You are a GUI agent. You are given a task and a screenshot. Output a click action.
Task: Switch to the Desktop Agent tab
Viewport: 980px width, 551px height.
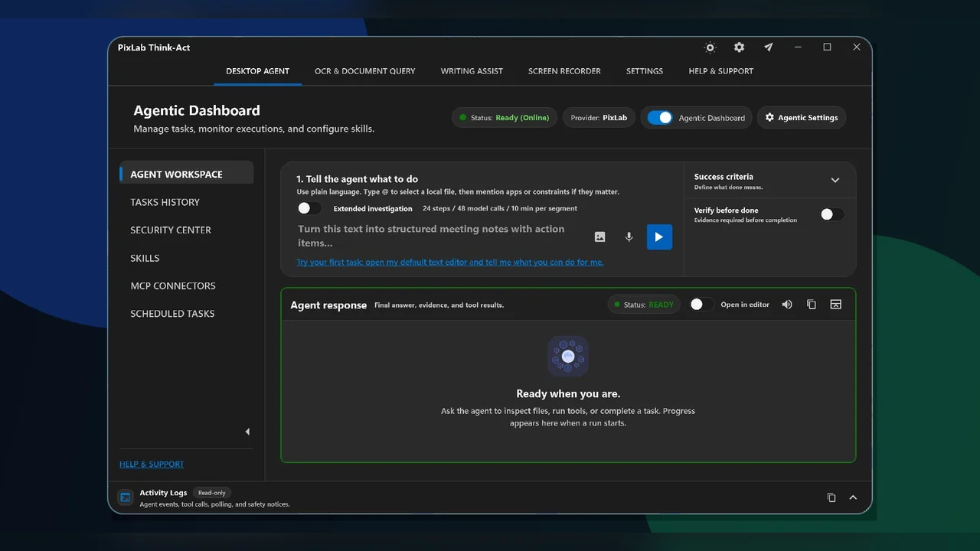[257, 71]
